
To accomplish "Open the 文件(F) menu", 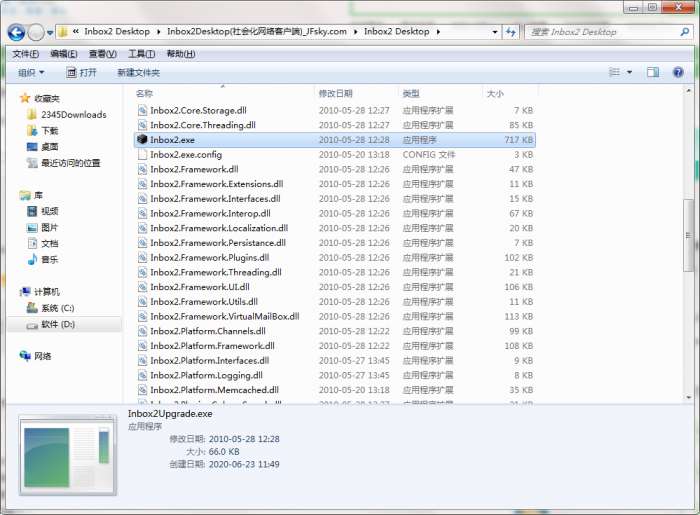I will (25, 54).
